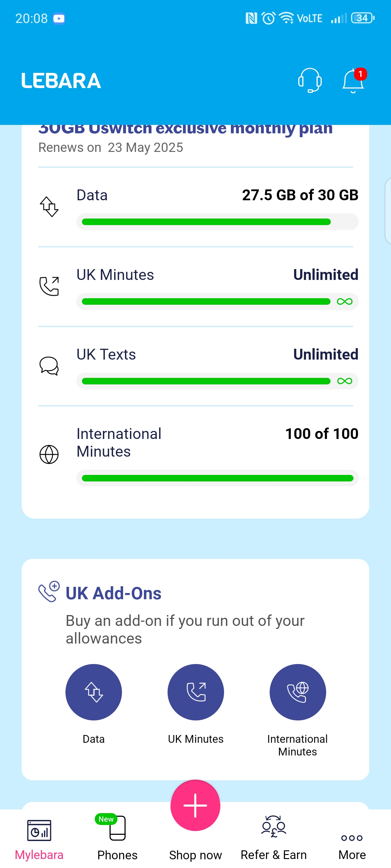Screen dimensions: 391x868
Task: Tap the Data add-on circle icon
Action: (x=93, y=692)
